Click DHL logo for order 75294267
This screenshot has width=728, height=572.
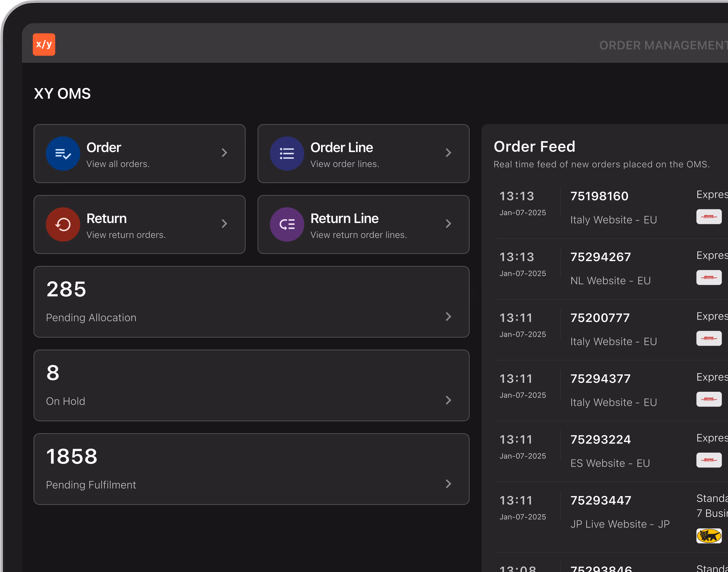click(x=709, y=278)
